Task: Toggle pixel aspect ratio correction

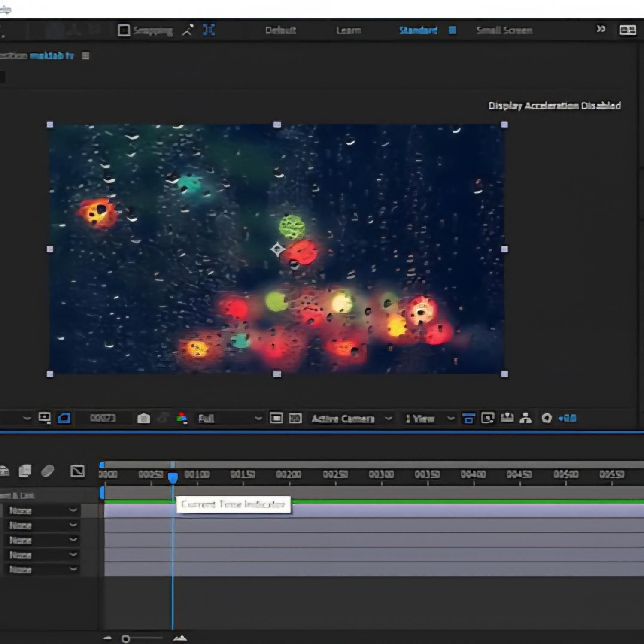Action: point(468,418)
